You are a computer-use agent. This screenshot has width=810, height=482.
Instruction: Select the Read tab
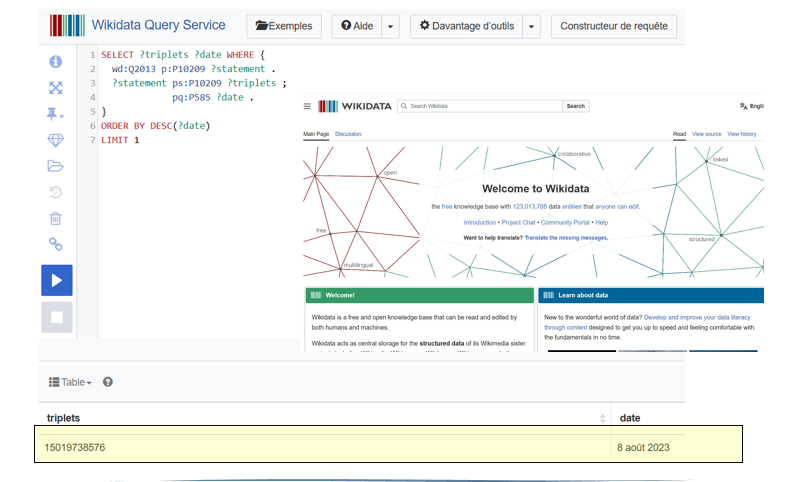pyautogui.click(x=679, y=134)
